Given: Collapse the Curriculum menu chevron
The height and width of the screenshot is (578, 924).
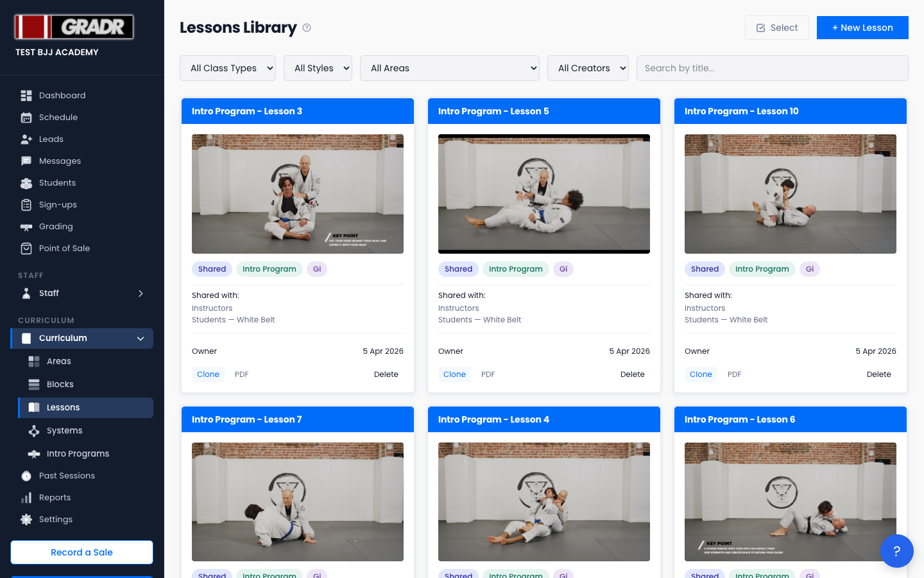Looking at the screenshot, I should click(141, 338).
